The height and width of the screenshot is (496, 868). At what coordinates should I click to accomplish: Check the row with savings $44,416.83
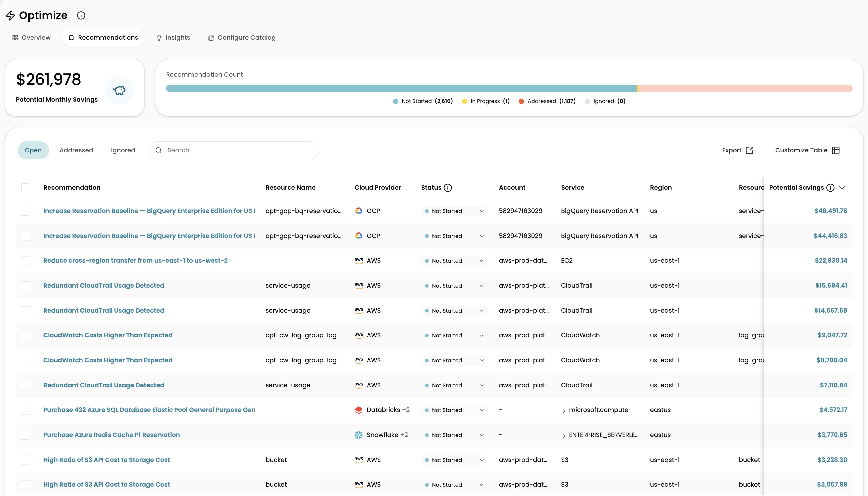(26, 236)
